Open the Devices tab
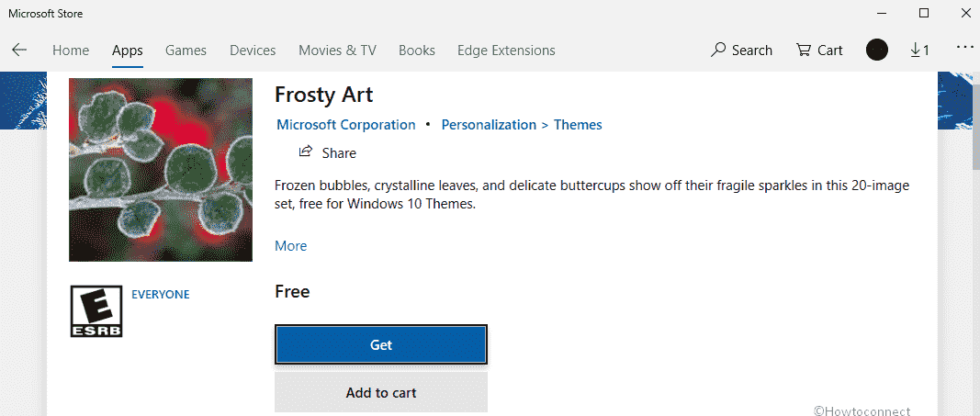Viewport: 980px width, 416px height. [x=253, y=51]
